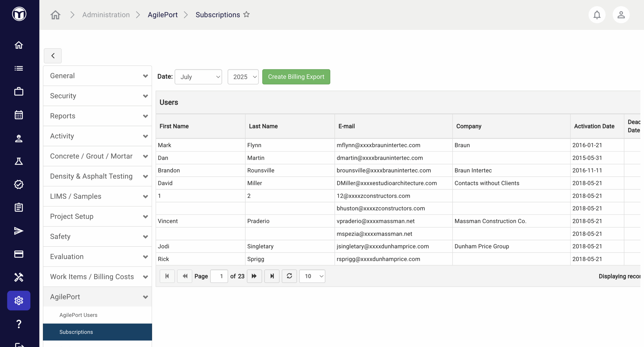Expand Project Setup section
Image resolution: width=644 pixels, height=347 pixels.
98,217
